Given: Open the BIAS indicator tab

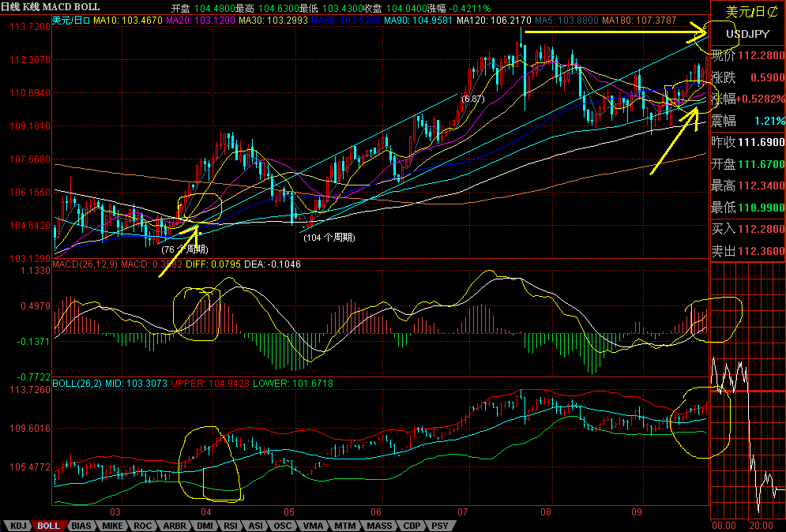Looking at the screenshot, I should tap(81, 526).
